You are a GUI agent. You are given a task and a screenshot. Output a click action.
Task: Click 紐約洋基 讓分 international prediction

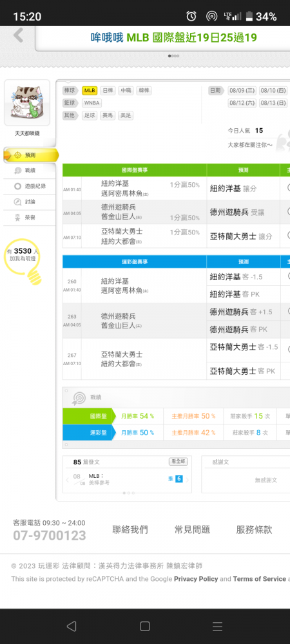coord(233,189)
